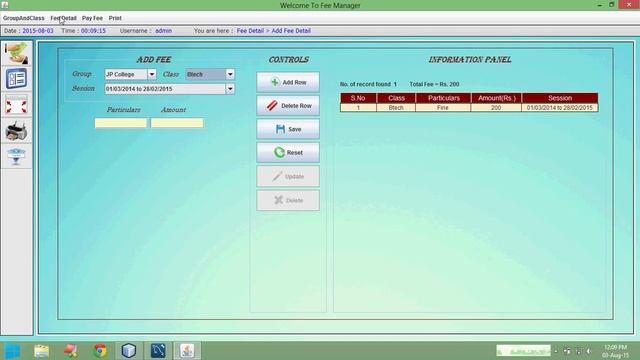Select the Session column header in table
The image size is (640, 360).
[x=560, y=98]
